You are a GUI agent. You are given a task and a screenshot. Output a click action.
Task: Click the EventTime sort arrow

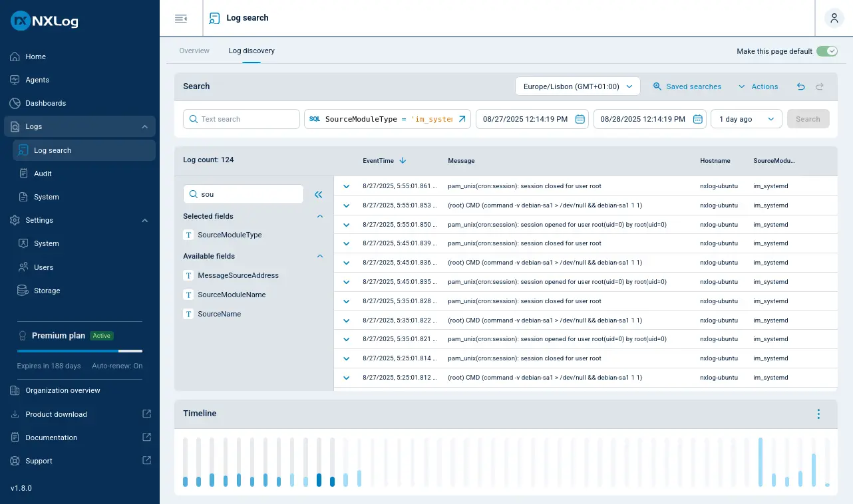pos(403,161)
